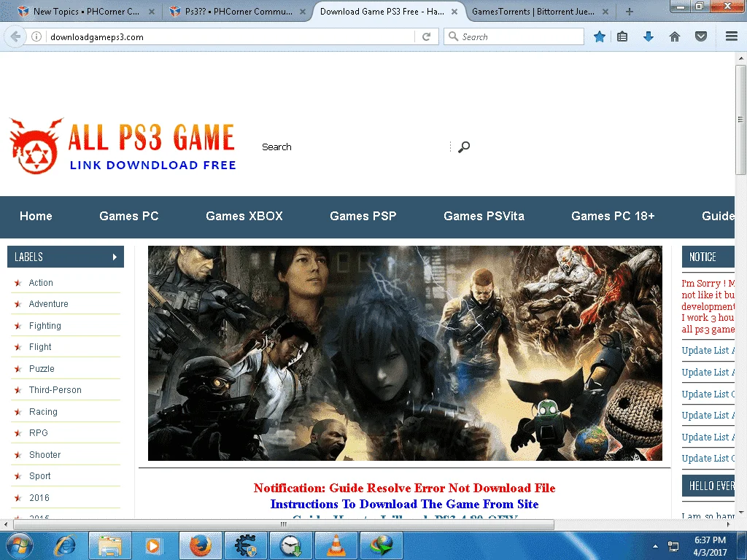
Task: Open the 2016 label link
Action: (39, 497)
